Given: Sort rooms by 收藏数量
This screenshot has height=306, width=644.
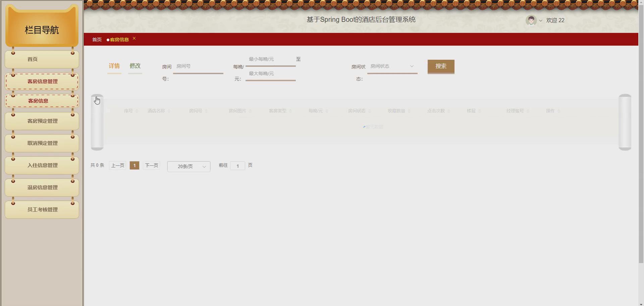Looking at the screenshot, I should point(410,111).
